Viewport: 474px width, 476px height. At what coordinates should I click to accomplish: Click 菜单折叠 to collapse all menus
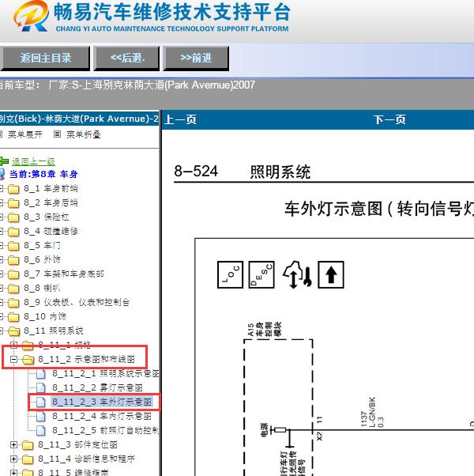84,134
